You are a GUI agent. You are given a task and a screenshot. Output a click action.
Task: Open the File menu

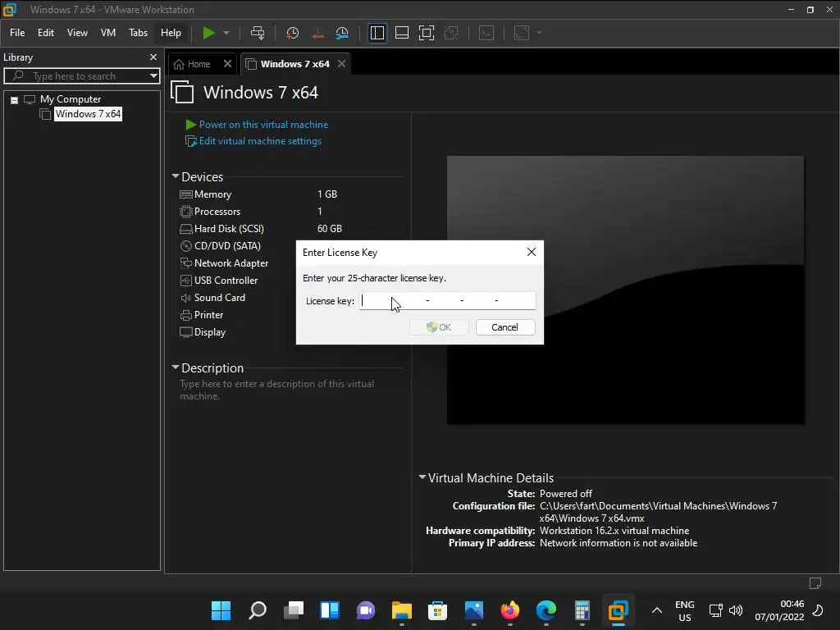(17, 33)
